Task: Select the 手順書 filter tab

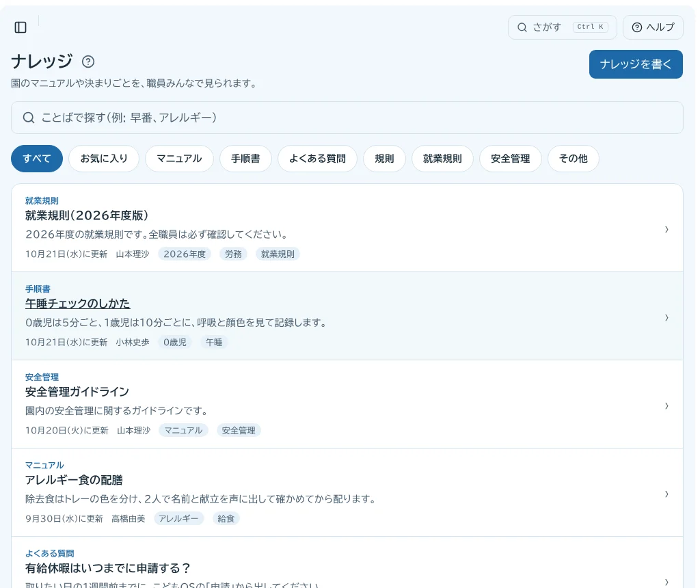Action: (x=245, y=159)
